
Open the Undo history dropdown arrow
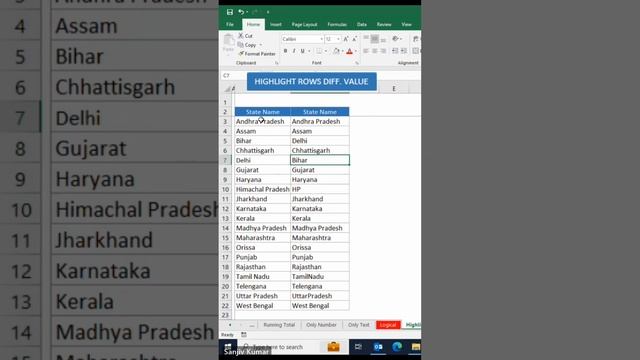point(247,12)
